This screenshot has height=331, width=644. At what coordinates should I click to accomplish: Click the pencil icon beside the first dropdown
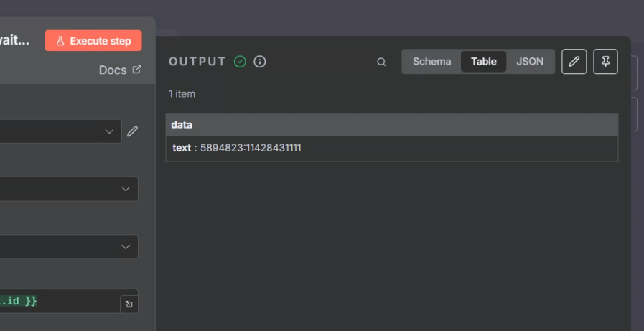[x=132, y=131]
